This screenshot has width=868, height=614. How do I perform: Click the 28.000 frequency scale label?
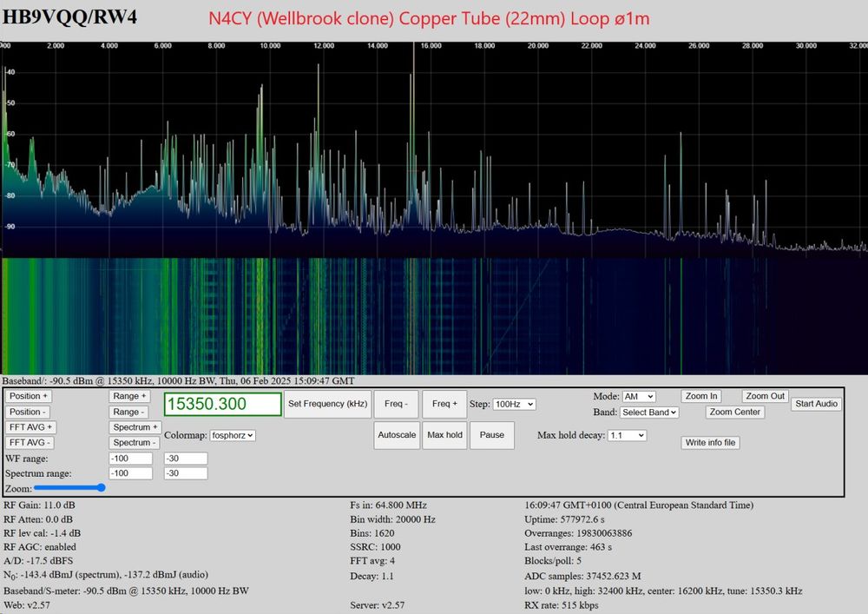(753, 46)
